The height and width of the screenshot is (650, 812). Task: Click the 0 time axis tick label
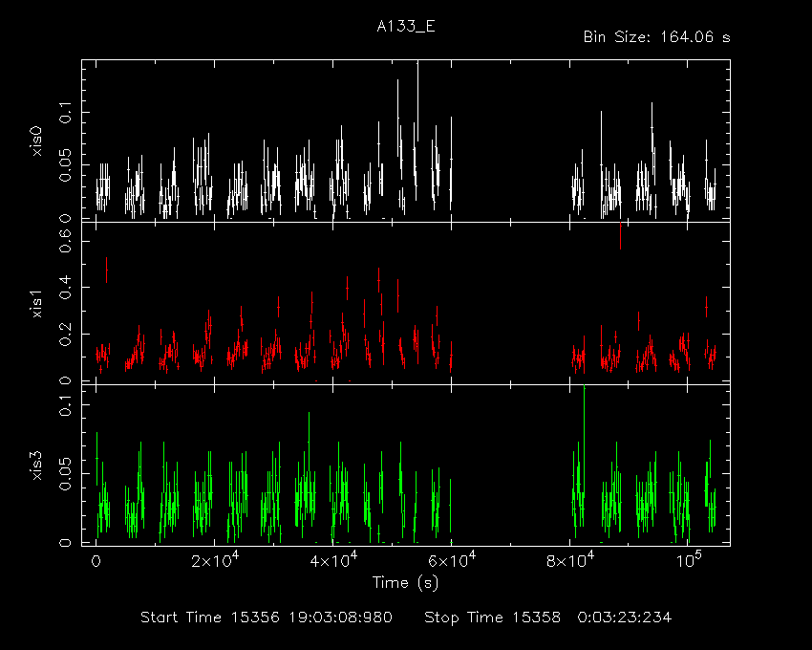[x=96, y=561]
